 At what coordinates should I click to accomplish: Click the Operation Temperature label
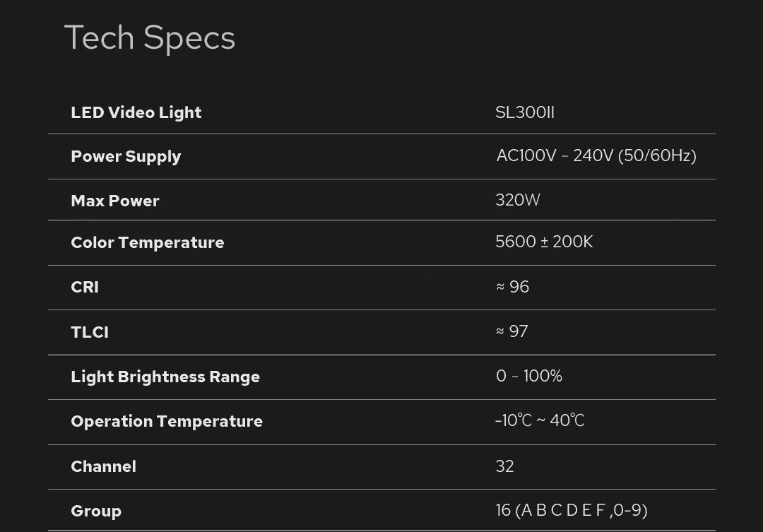click(x=167, y=421)
